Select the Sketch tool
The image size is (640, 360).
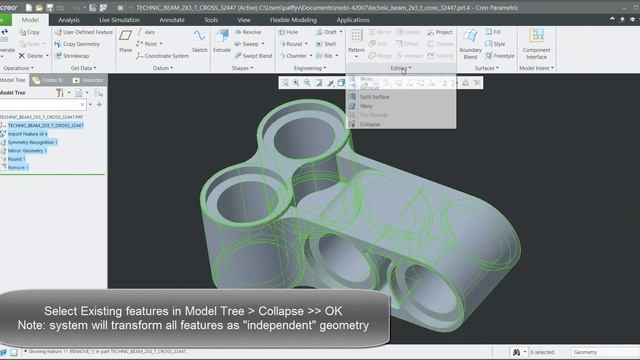[200, 41]
